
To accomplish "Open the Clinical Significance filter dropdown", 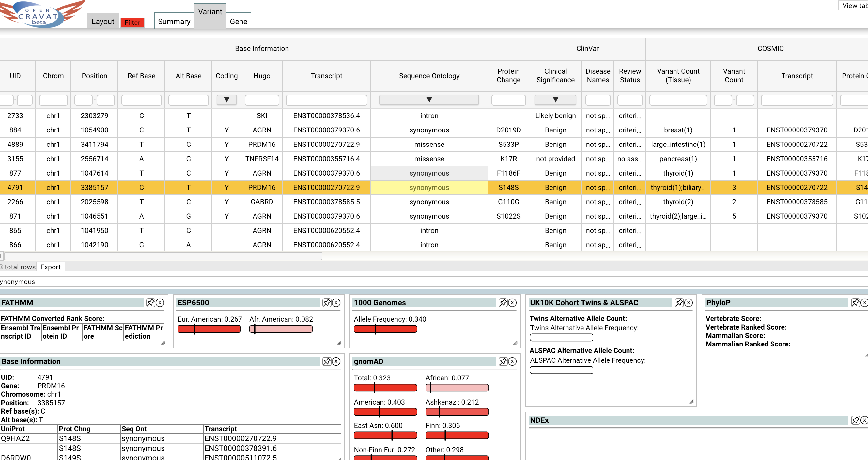I will click(555, 100).
